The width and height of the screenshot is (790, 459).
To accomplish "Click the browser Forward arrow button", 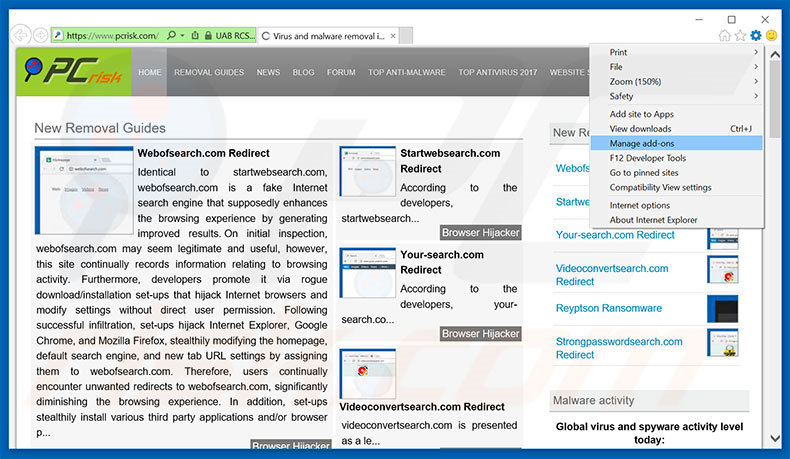I will click(x=40, y=35).
